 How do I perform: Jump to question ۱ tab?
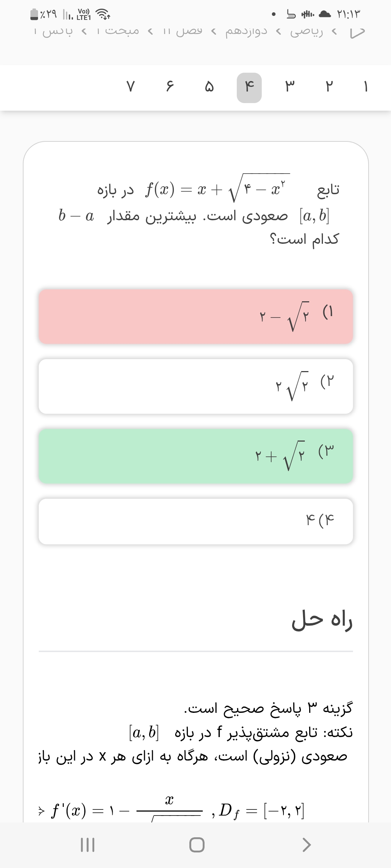click(x=366, y=87)
